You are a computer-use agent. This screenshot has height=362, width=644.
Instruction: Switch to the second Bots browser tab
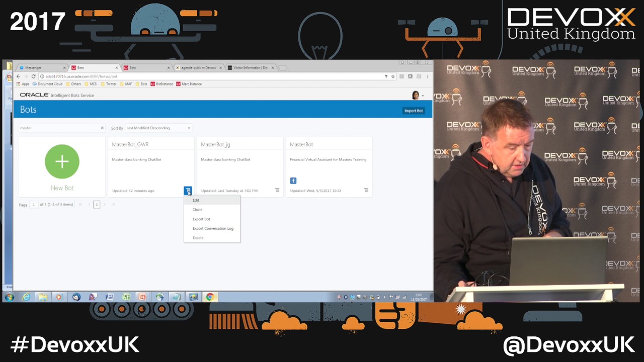(146, 67)
